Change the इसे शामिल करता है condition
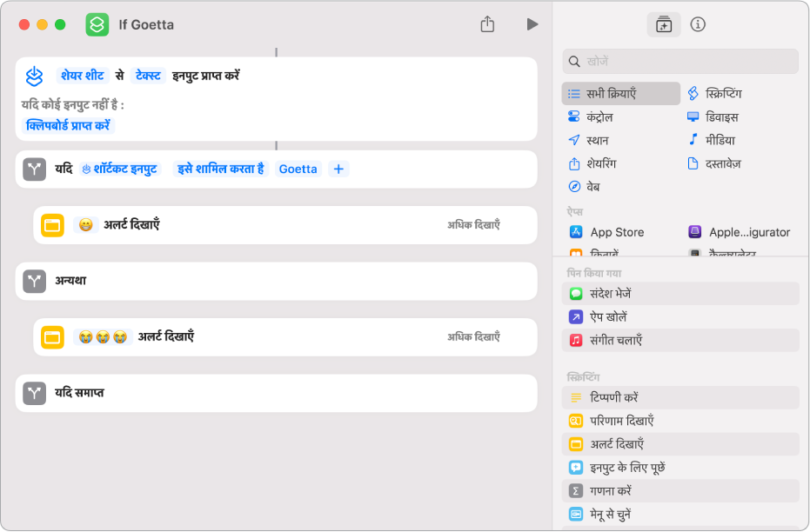 (x=221, y=169)
